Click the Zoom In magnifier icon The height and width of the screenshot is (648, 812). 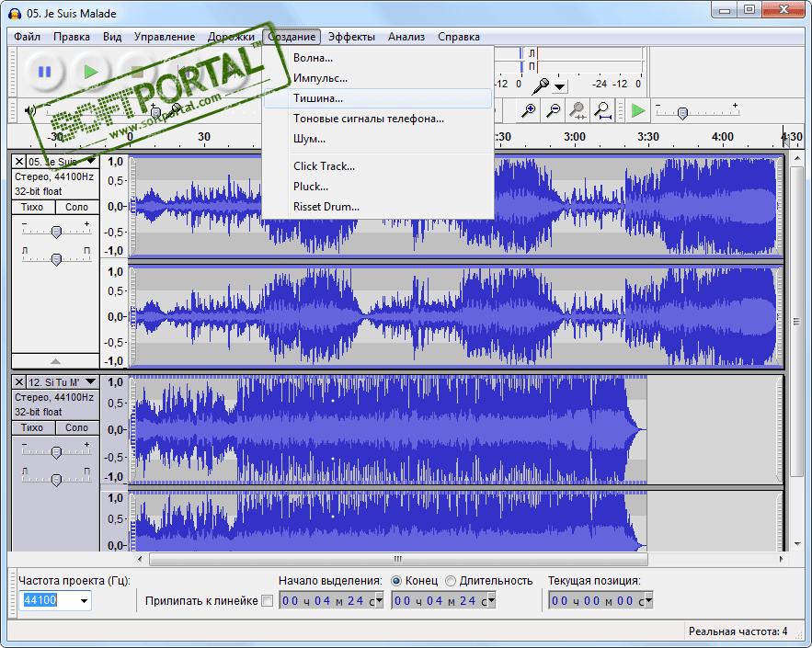point(529,110)
